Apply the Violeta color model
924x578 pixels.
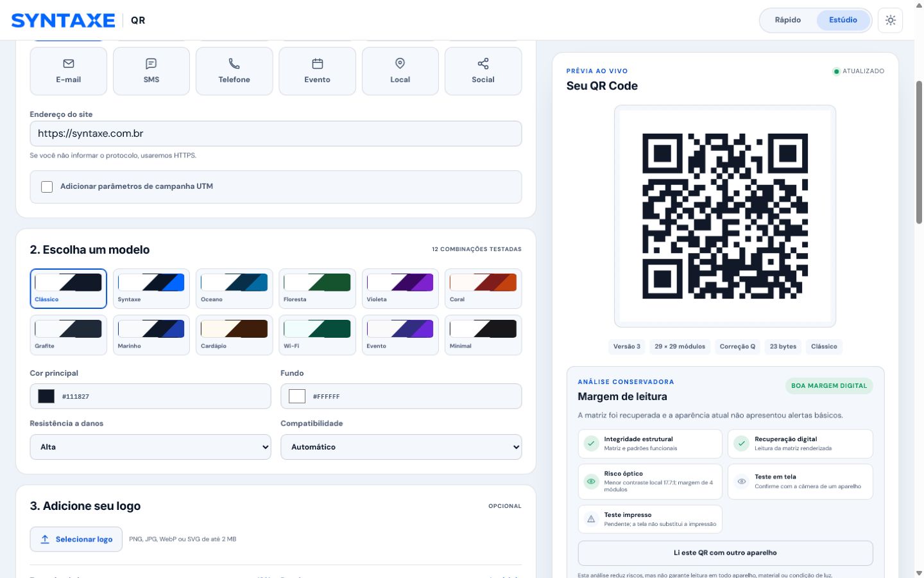[400, 289]
